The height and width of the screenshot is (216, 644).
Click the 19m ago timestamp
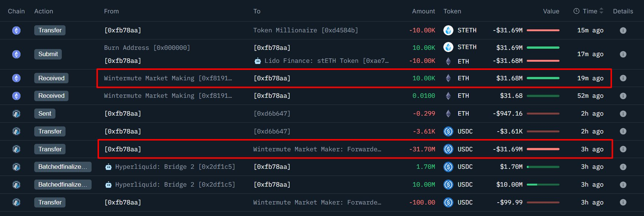click(x=590, y=78)
